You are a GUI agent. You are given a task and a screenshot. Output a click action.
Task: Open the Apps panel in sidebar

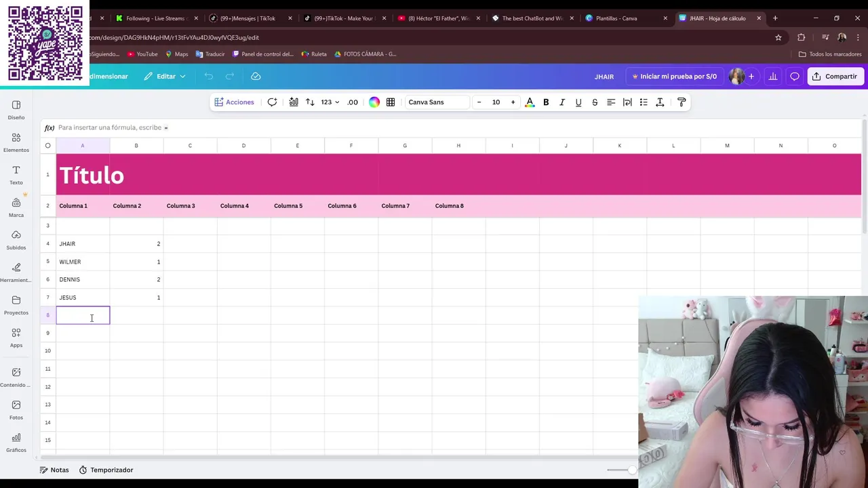(x=16, y=338)
